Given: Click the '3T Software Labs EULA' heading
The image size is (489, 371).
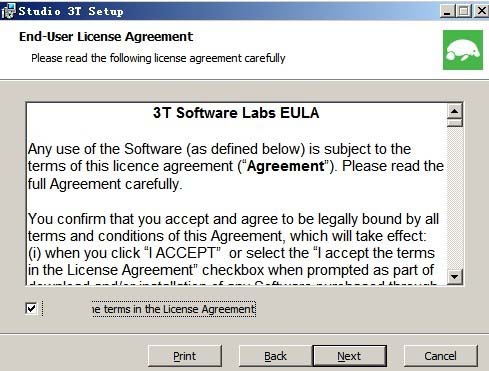Looking at the screenshot, I should (236, 113).
